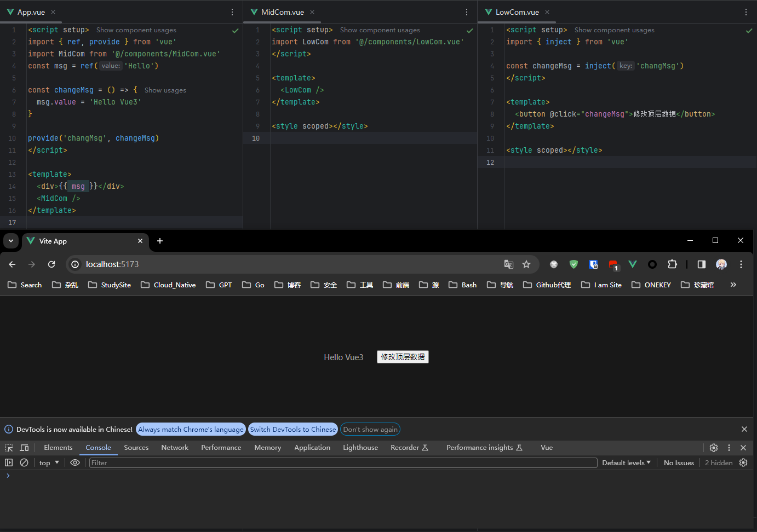
Task: Open MidCom.vue tab options menu
Action: click(x=467, y=12)
